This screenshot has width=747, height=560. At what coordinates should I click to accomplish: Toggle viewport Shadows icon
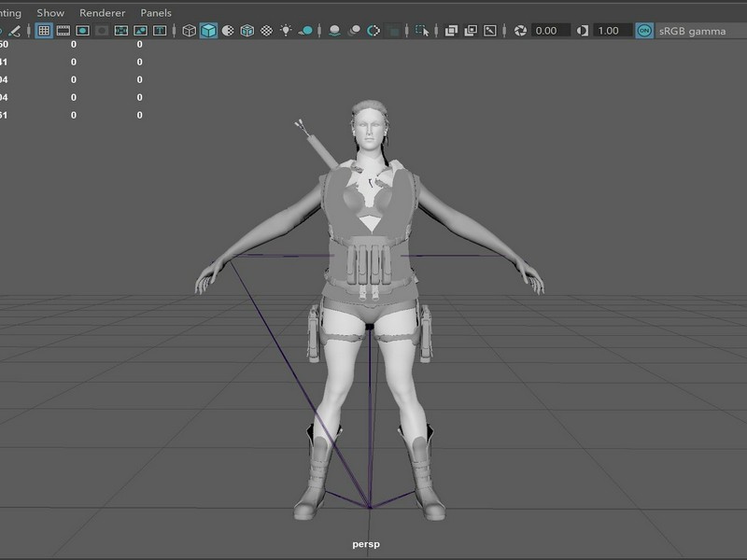click(x=305, y=31)
